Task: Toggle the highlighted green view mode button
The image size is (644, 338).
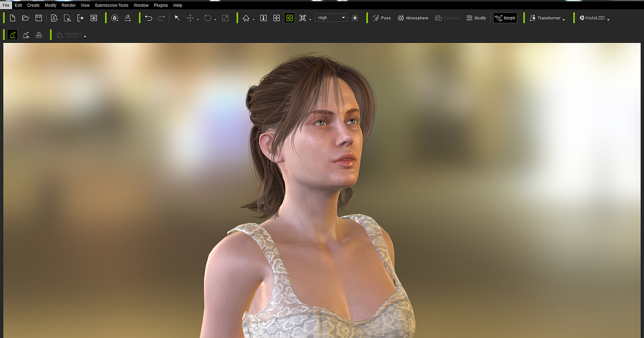Action: tap(289, 18)
